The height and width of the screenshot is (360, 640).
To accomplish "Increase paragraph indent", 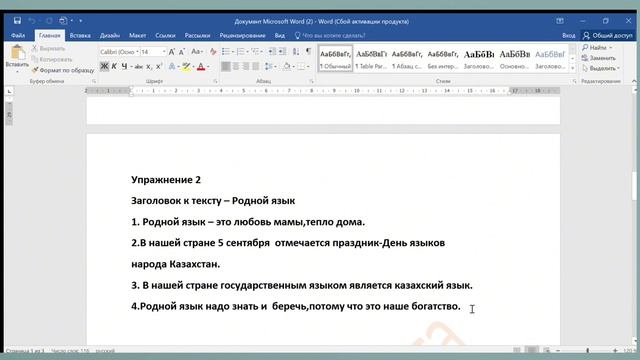I will click(x=282, y=52).
